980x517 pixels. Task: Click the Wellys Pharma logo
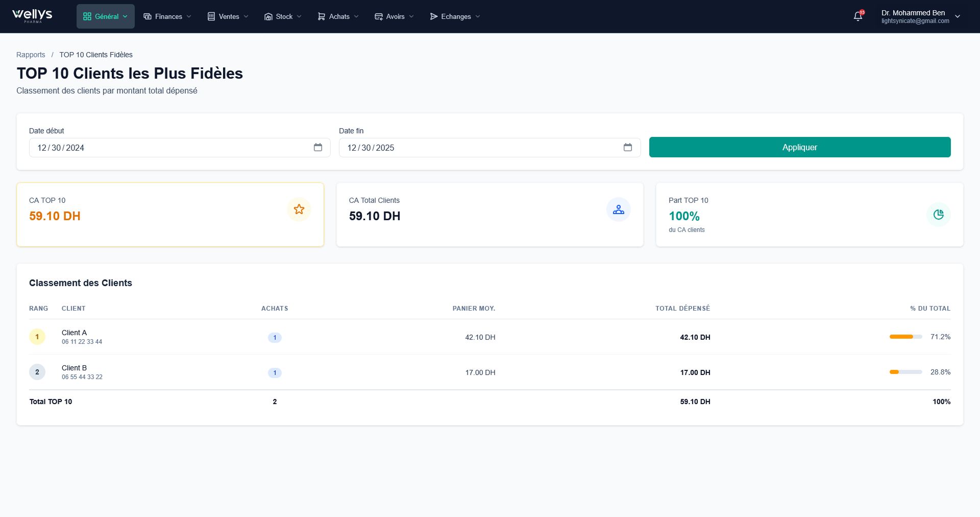33,16
